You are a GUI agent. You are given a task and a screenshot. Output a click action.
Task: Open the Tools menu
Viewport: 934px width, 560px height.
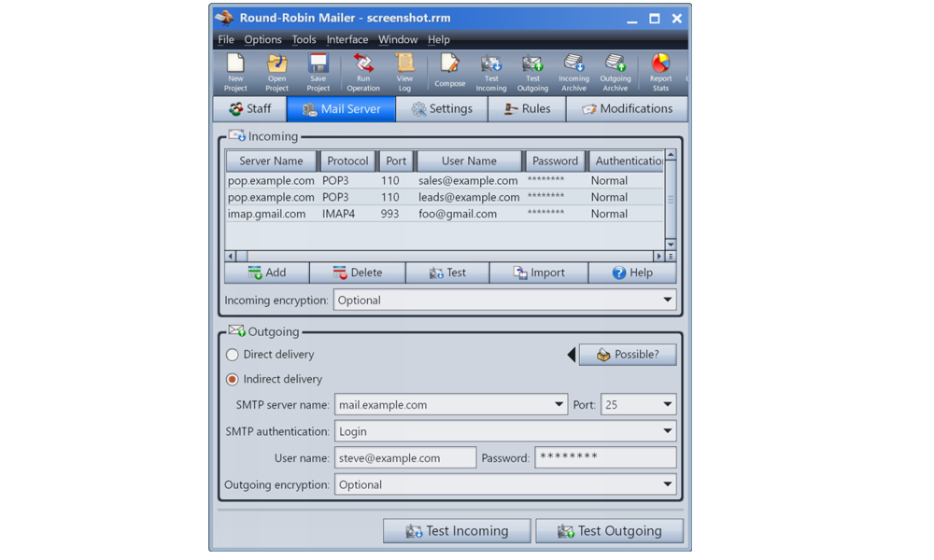pos(304,40)
